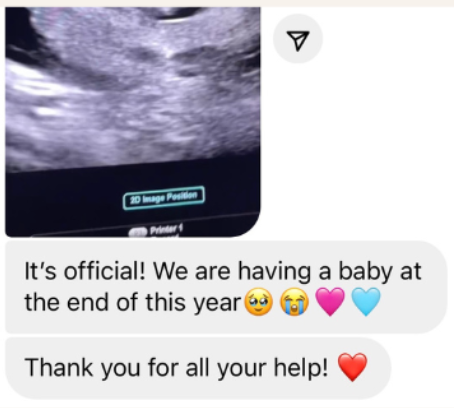The width and height of the screenshot is (454, 408).
Task: Click the words 'the end of this year'
Action: 133,302
